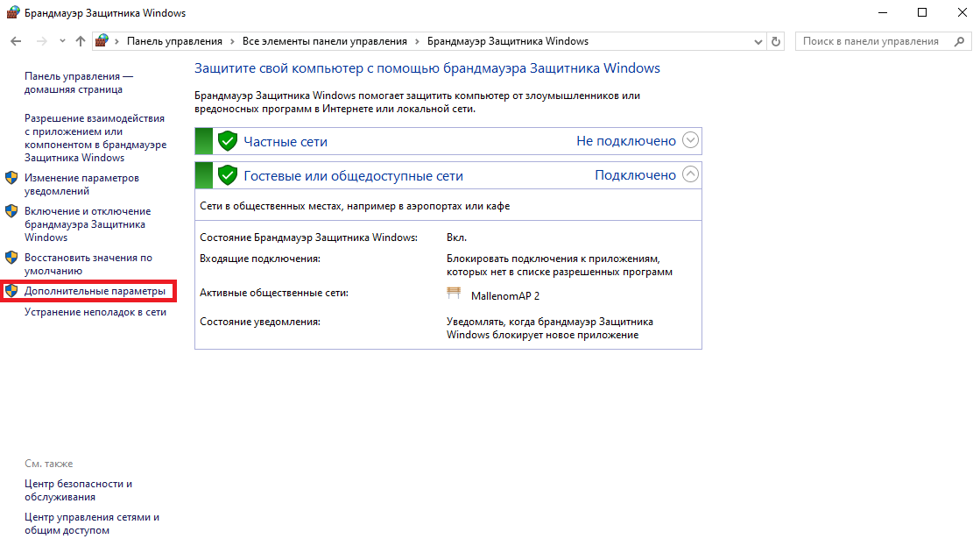The height and width of the screenshot is (553, 980).
Task: Minimize the firewall window
Action: [x=883, y=12]
